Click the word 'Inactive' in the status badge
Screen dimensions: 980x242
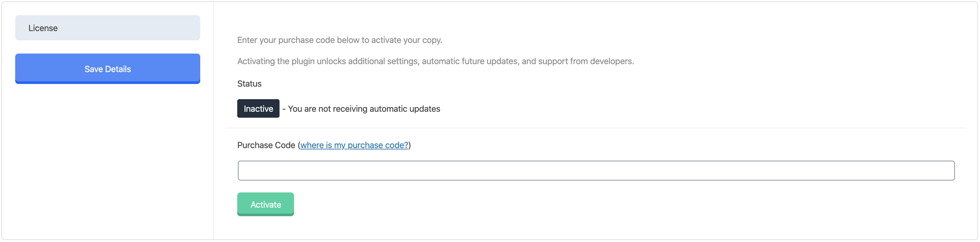point(258,109)
